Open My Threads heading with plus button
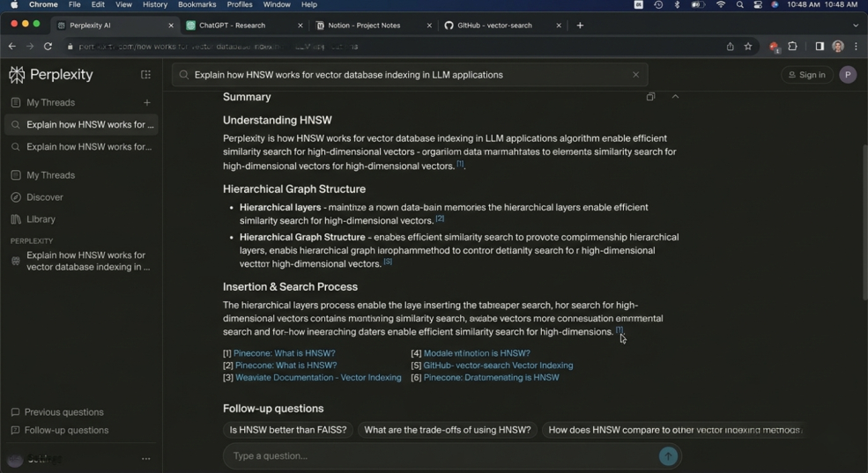Image resolution: width=868 pixels, height=473 pixels. point(50,102)
